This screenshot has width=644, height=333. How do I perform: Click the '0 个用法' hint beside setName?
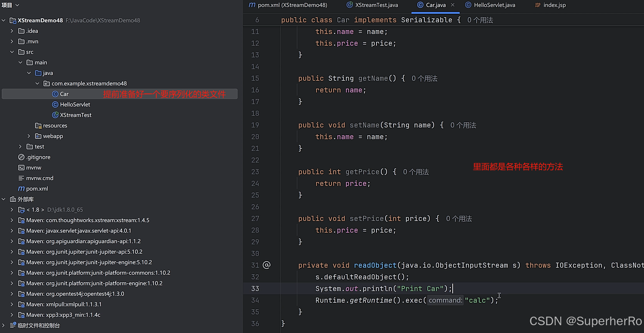[x=463, y=125]
